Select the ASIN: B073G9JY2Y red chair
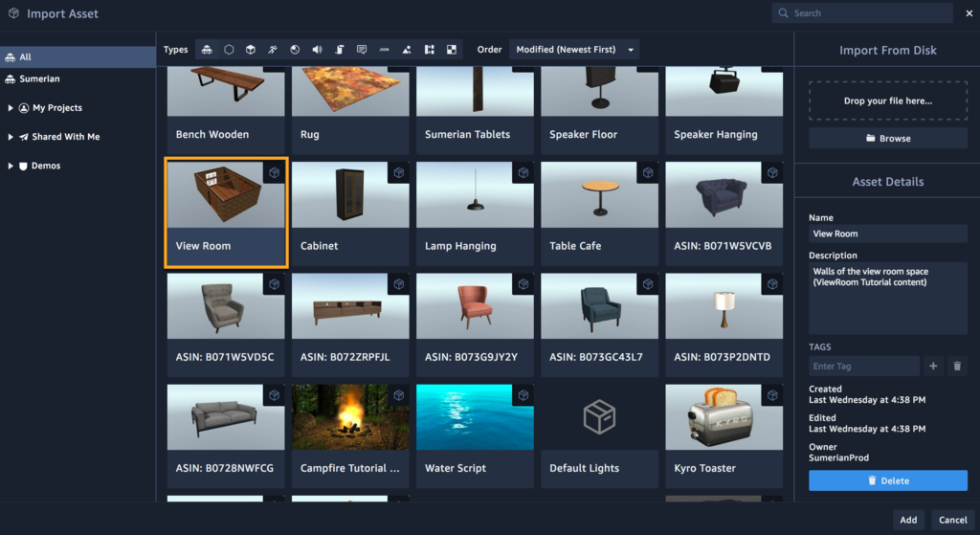The width and height of the screenshot is (980, 535). pos(475,324)
